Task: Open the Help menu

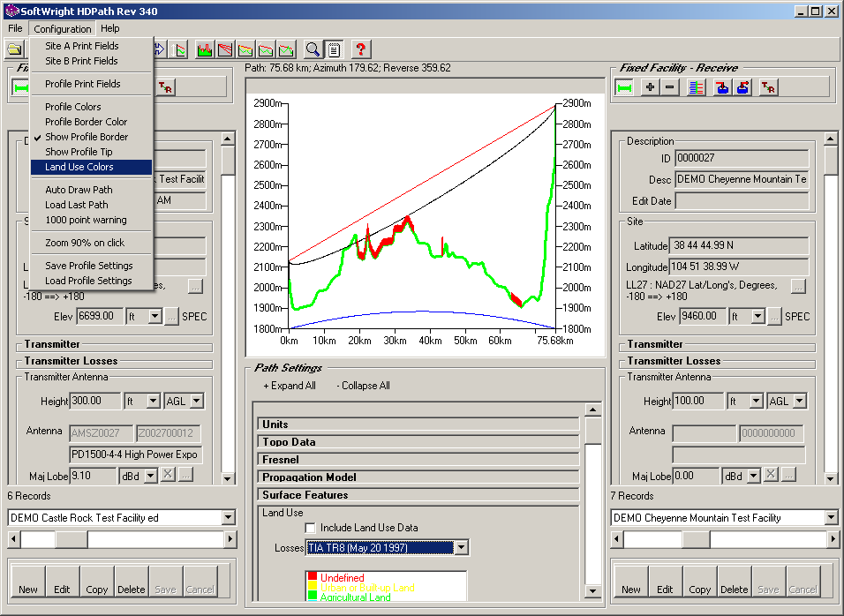Action: pos(110,28)
